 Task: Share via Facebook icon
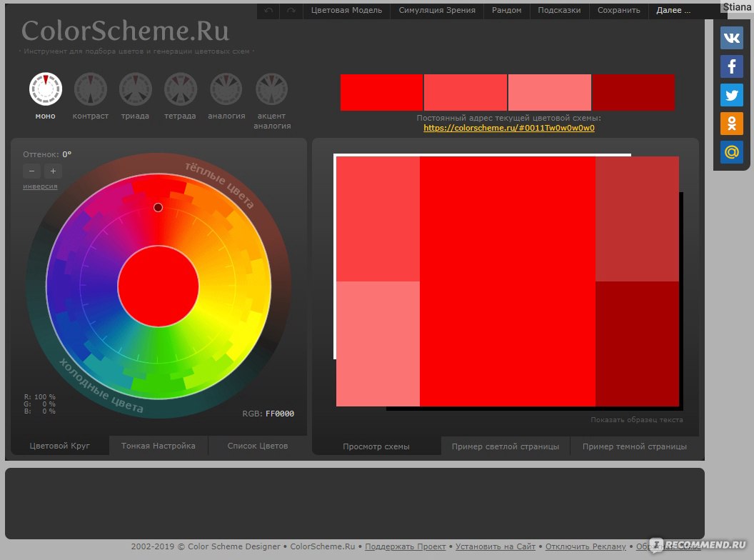[x=732, y=66]
